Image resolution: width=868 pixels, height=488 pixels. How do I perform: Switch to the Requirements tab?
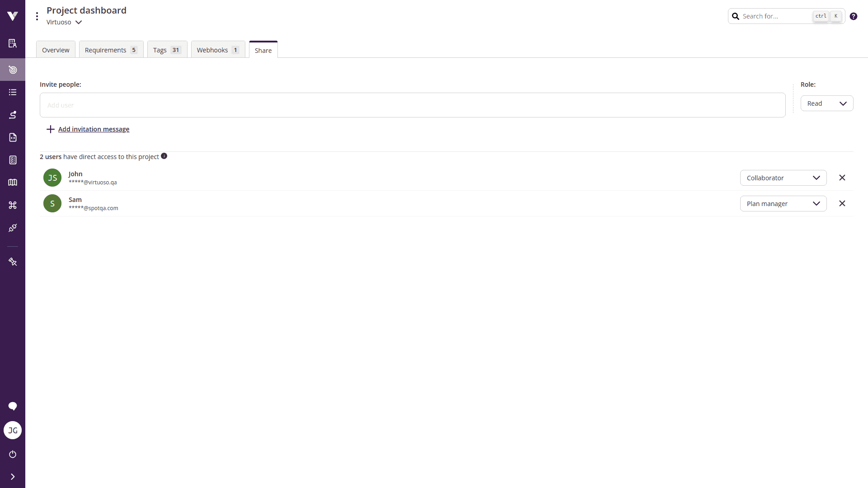[x=111, y=50]
